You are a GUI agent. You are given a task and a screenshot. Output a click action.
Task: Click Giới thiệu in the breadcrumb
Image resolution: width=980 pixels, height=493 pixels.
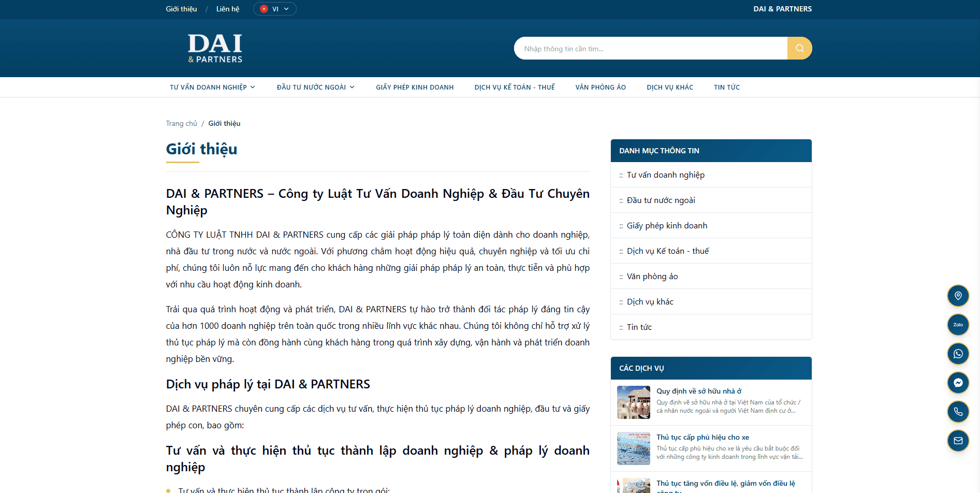click(x=224, y=123)
